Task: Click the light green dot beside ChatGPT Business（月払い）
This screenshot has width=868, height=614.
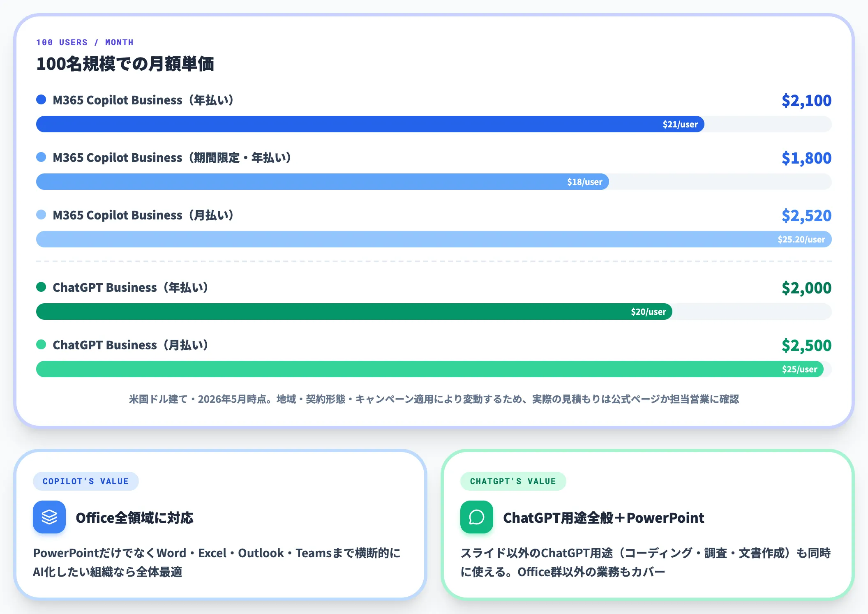Action: click(x=41, y=345)
